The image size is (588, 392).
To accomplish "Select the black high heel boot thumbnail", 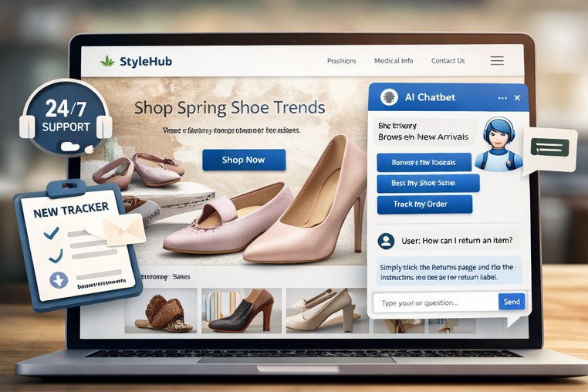I will 240,311.
